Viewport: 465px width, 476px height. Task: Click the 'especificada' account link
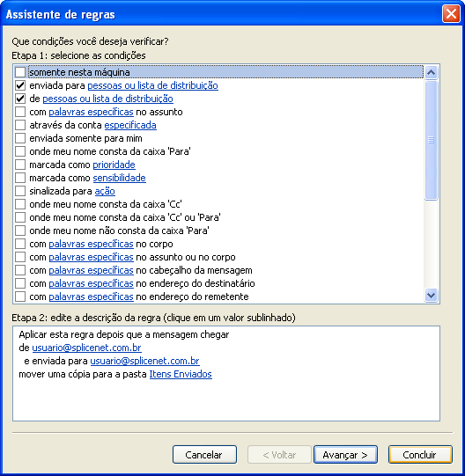coord(130,125)
